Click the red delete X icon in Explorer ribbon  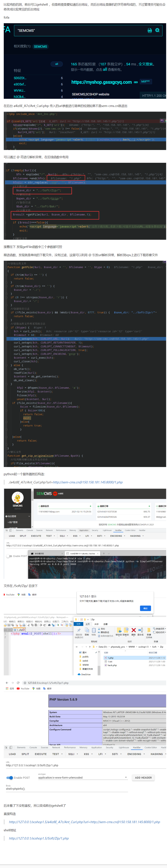pos(133,630)
